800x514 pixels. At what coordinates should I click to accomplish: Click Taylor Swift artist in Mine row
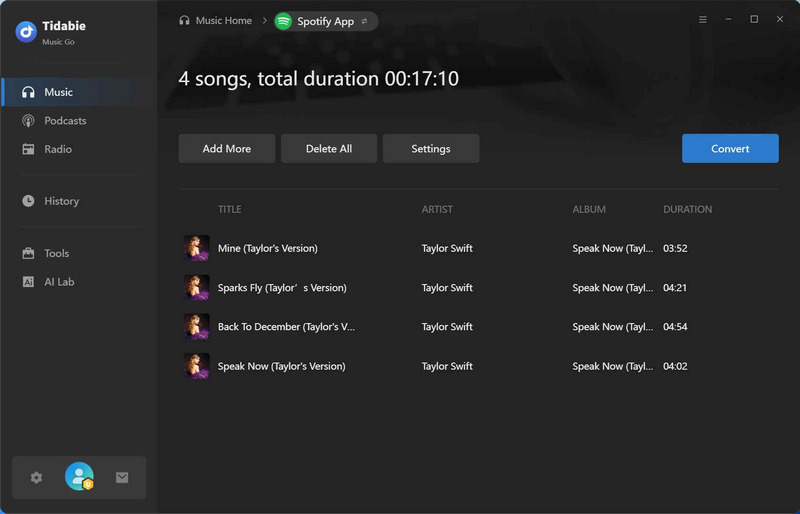447,248
